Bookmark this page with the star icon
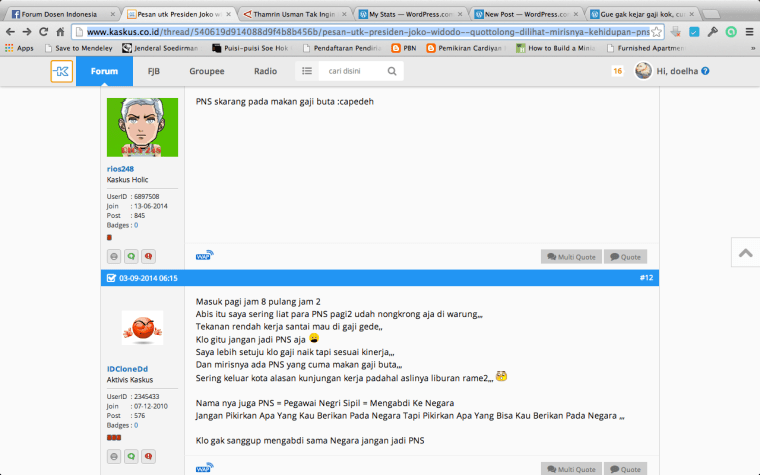The width and height of the screenshot is (760, 475). [656, 32]
